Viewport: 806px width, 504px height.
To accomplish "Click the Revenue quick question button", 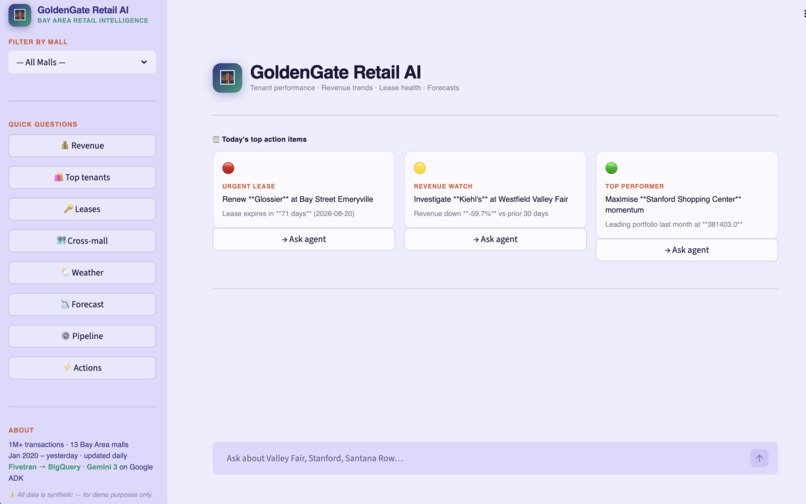I will pyautogui.click(x=82, y=146).
